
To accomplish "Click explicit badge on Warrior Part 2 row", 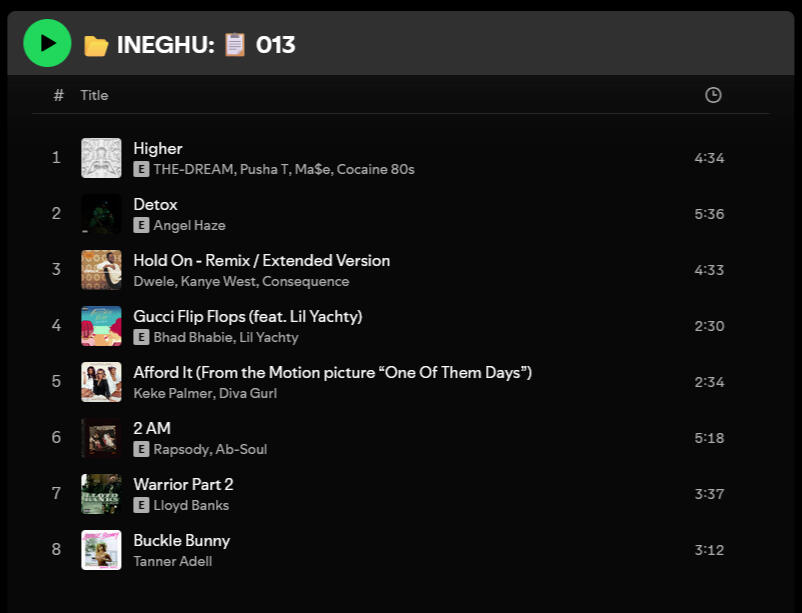I will tap(141, 505).
